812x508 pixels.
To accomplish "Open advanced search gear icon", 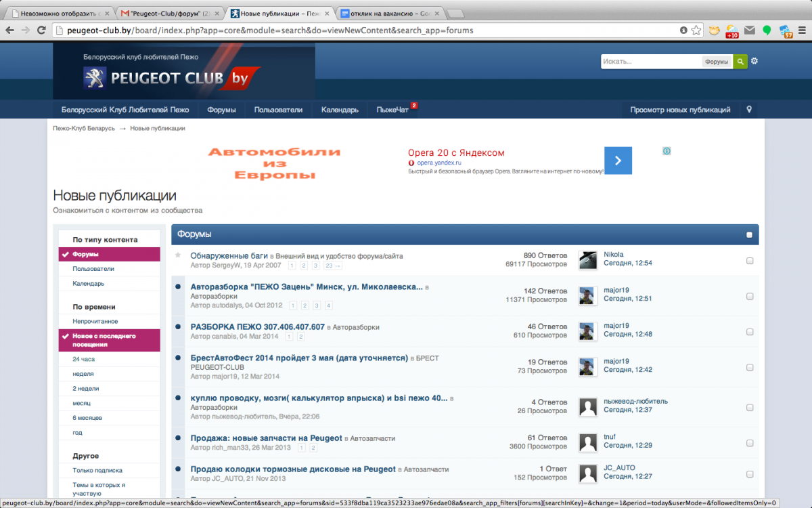I will (754, 61).
